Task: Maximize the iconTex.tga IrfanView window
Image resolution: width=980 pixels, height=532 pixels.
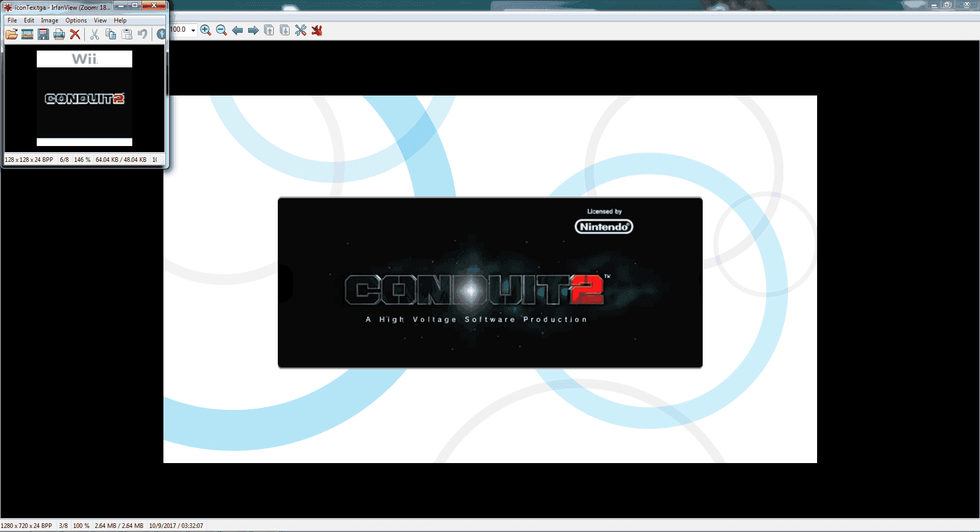Action: coord(135,6)
